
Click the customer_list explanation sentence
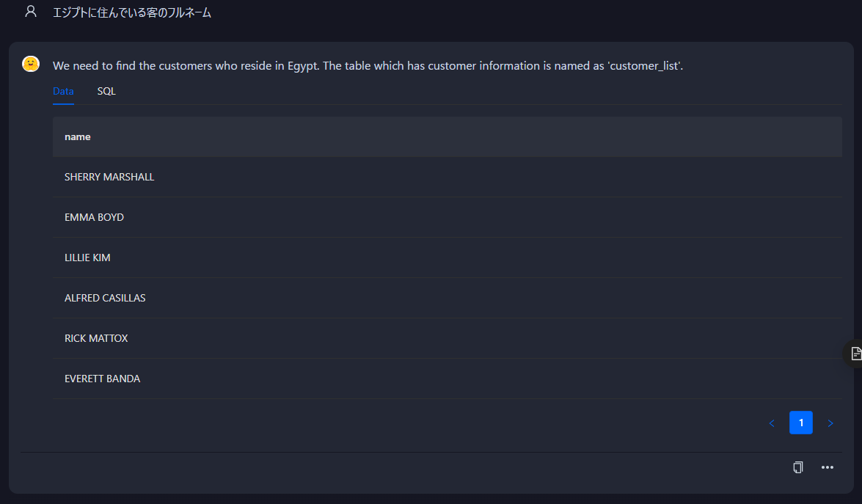point(503,66)
